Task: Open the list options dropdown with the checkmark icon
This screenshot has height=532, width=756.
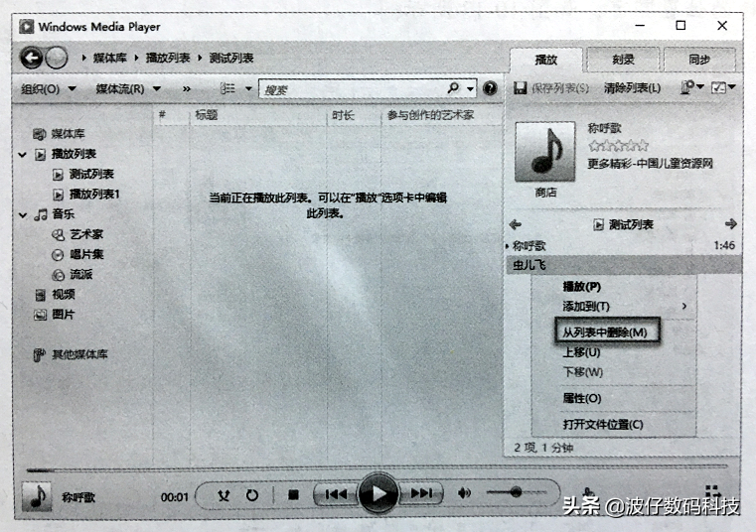Action: tap(723, 87)
